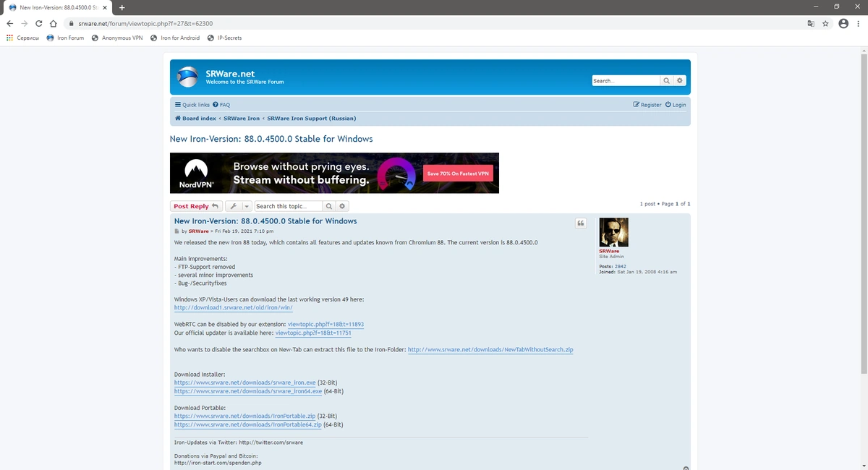The width and height of the screenshot is (868, 470).
Task: Open viewtopic.php?f=18&t=11751 updater link
Action: 313,333
